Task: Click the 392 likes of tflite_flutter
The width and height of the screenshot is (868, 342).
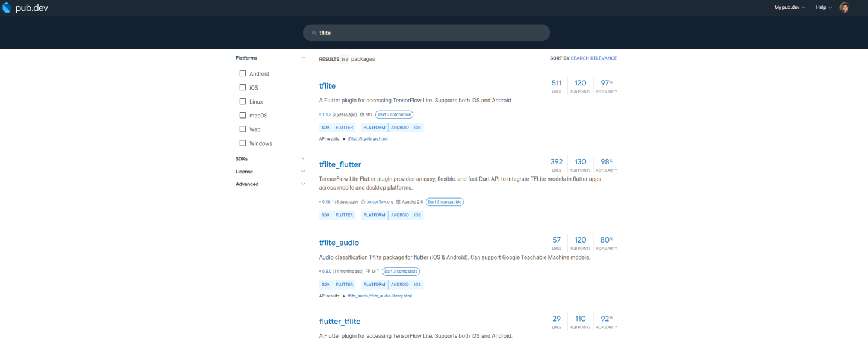Action: (557, 164)
